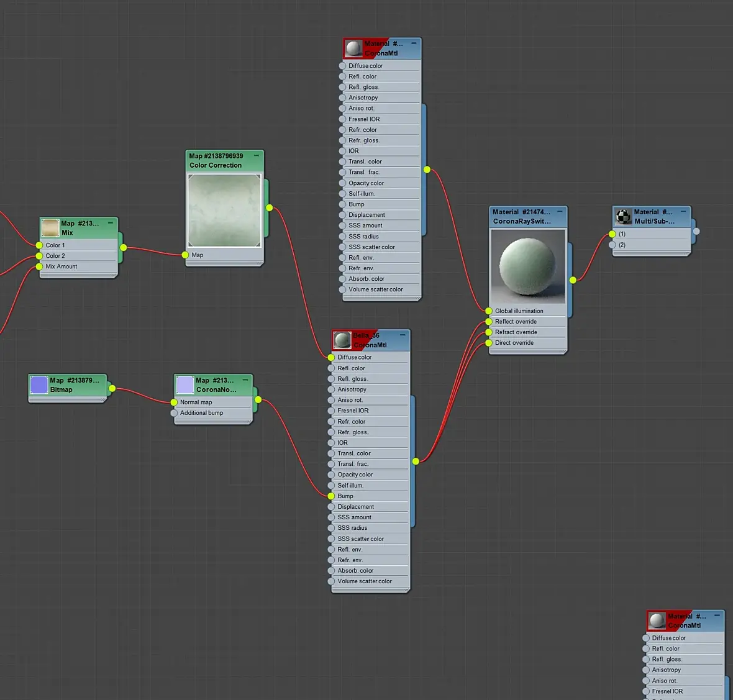The width and height of the screenshot is (733, 700).
Task: Collapse the CoronaRaySwitch material node
Action: pyautogui.click(x=560, y=212)
